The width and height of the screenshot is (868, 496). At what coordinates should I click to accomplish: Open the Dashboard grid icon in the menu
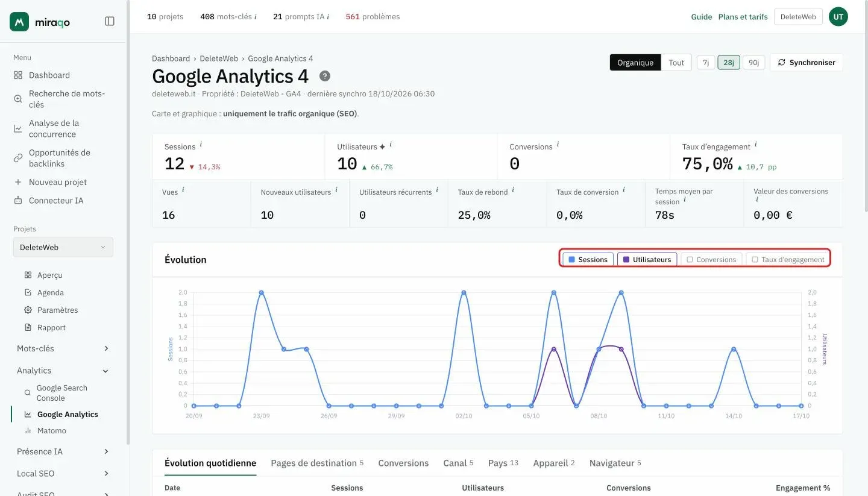(18, 75)
